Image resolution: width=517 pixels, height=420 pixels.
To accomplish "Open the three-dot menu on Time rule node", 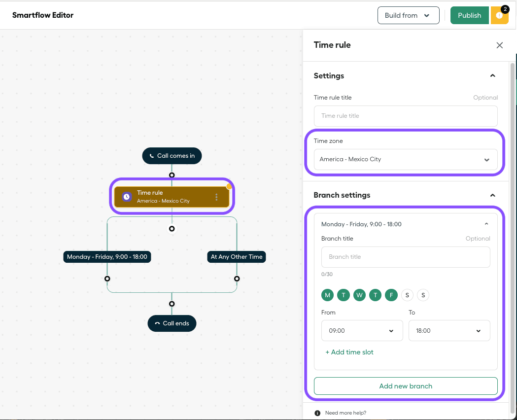I will (x=216, y=197).
